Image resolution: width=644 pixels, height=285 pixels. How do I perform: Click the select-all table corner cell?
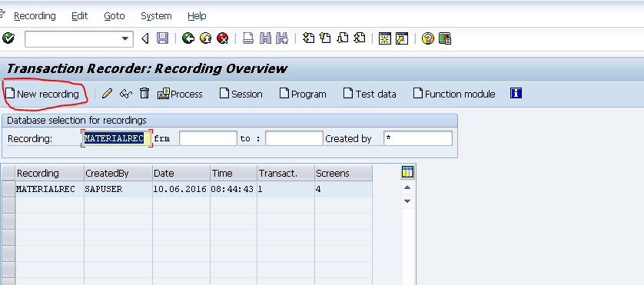[x=8, y=174]
